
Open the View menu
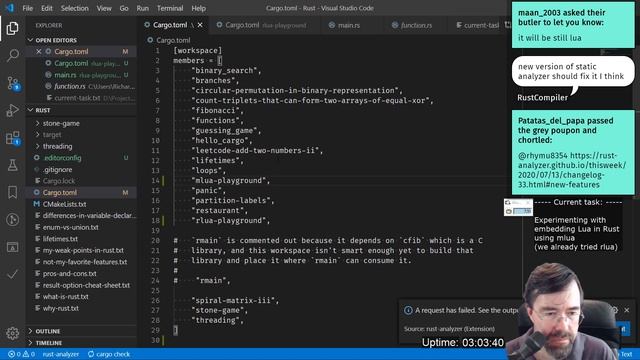coord(104,8)
